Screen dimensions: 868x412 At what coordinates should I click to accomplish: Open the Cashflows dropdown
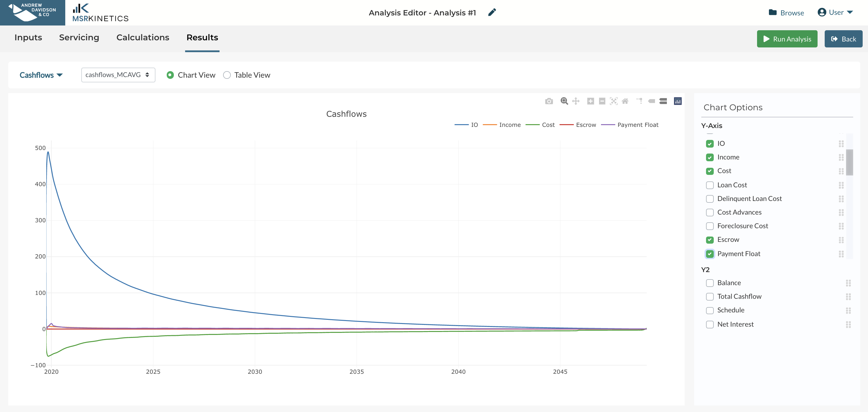tap(41, 75)
